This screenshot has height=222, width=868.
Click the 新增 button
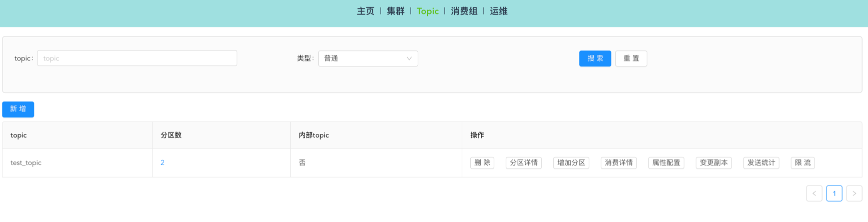[x=18, y=109]
